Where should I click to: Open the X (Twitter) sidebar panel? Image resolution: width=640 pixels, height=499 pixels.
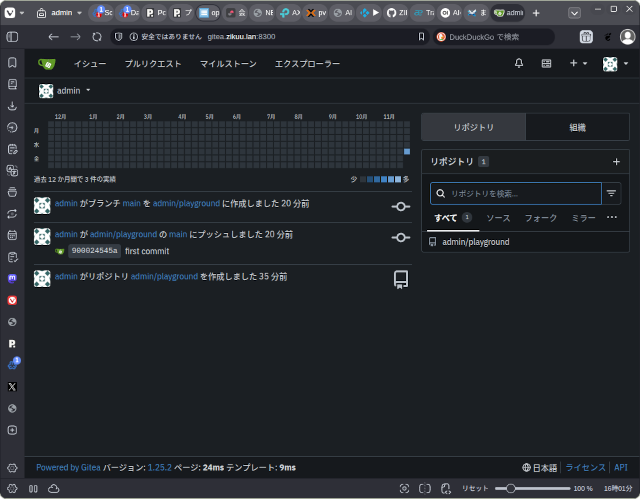pyautogui.click(x=12, y=386)
